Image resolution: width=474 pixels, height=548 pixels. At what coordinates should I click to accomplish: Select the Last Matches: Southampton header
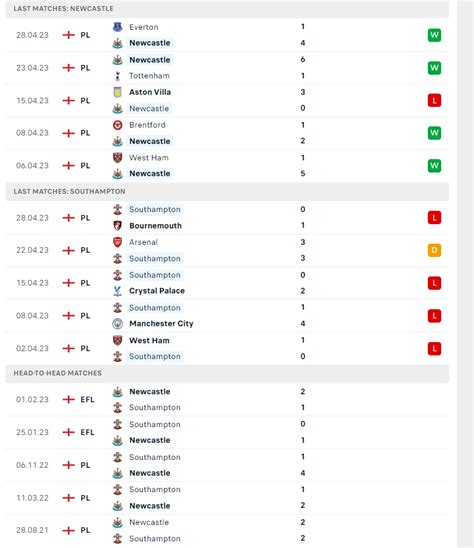coord(227,192)
